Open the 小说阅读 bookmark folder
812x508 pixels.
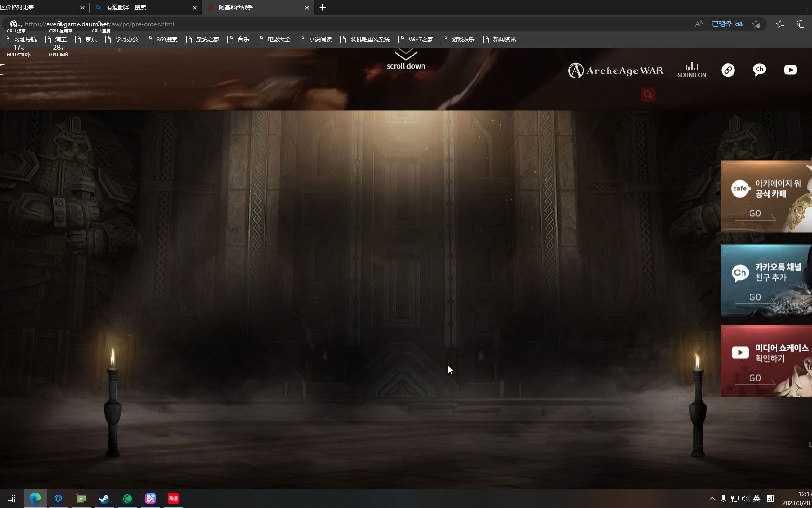315,40
